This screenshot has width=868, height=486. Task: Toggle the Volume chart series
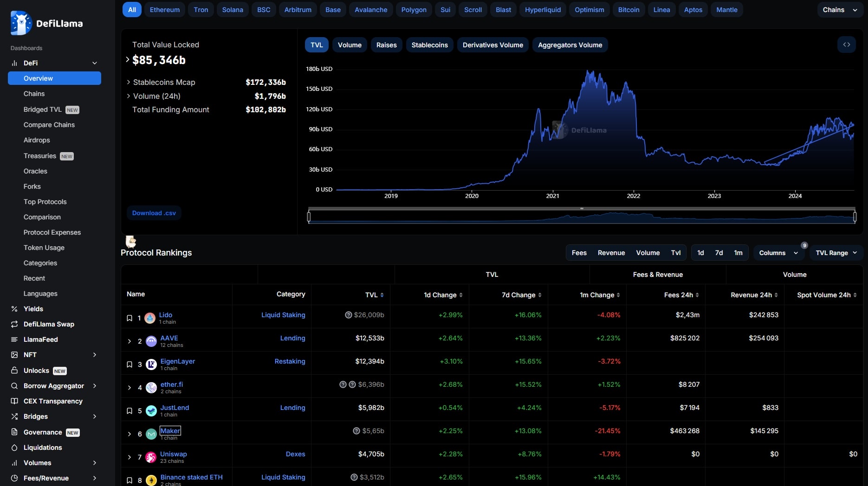[x=350, y=45]
